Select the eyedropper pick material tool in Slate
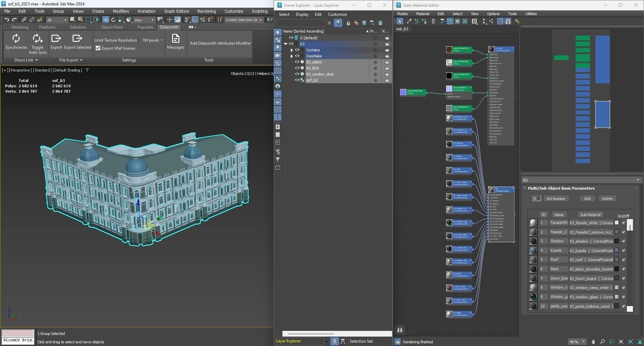 (x=409, y=21)
